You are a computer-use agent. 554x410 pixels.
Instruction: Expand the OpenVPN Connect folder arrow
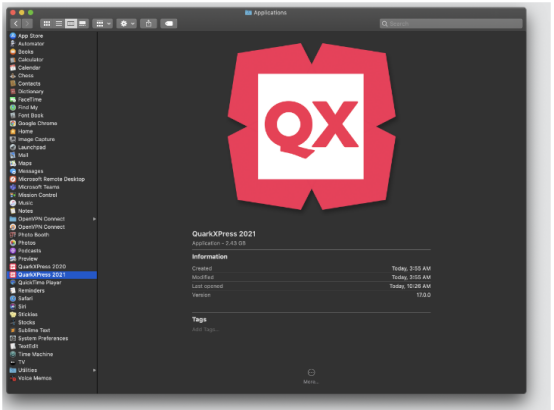tap(94, 219)
